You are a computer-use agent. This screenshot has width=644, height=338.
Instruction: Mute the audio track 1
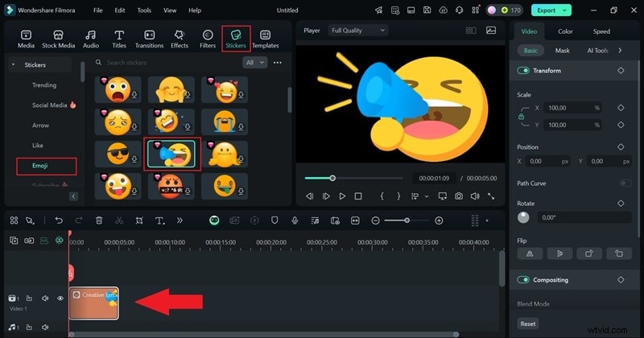click(45, 327)
